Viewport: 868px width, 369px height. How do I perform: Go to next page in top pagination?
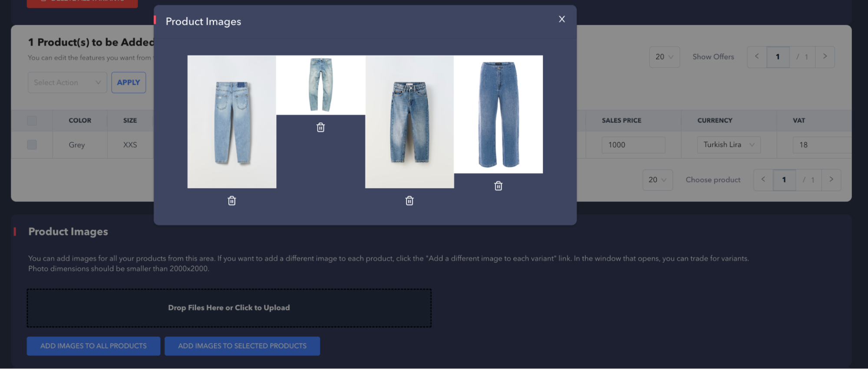(825, 56)
